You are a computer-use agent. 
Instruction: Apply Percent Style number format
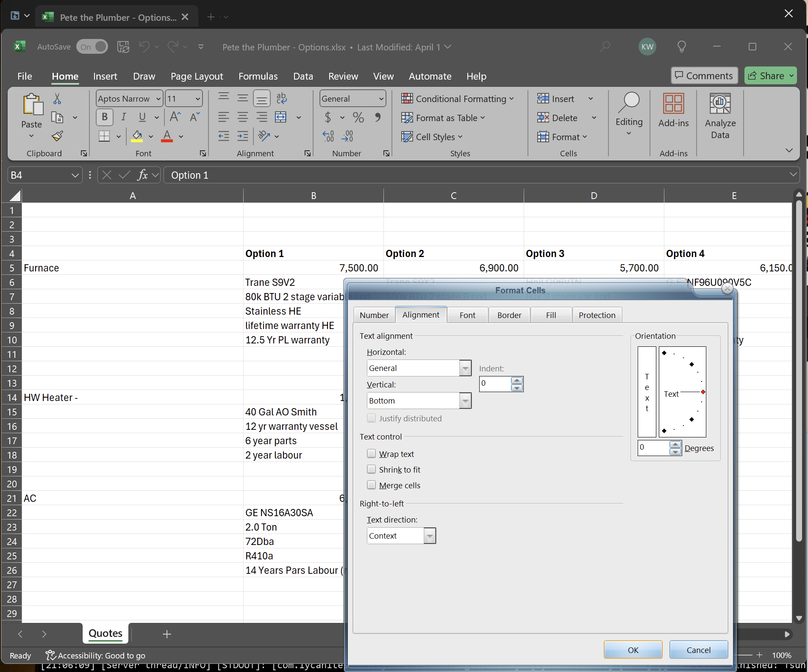(358, 117)
